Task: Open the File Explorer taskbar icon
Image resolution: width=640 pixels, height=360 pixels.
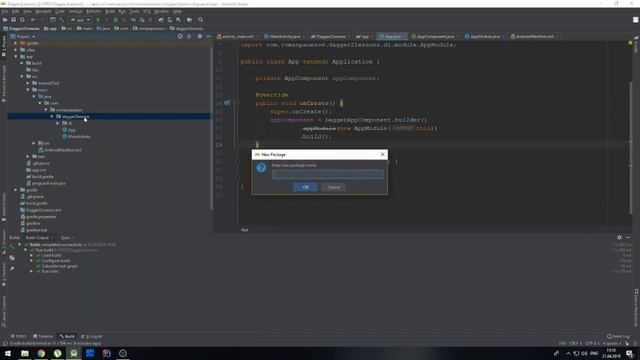Action: point(25,353)
